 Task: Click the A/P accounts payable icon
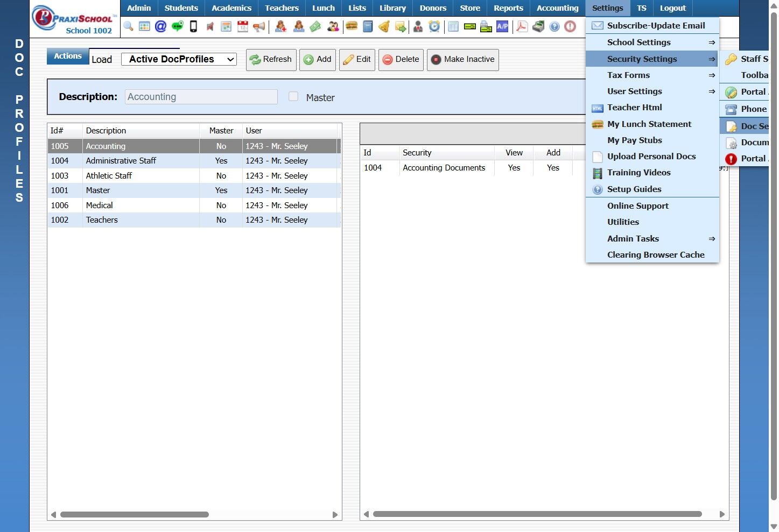click(502, 26)
